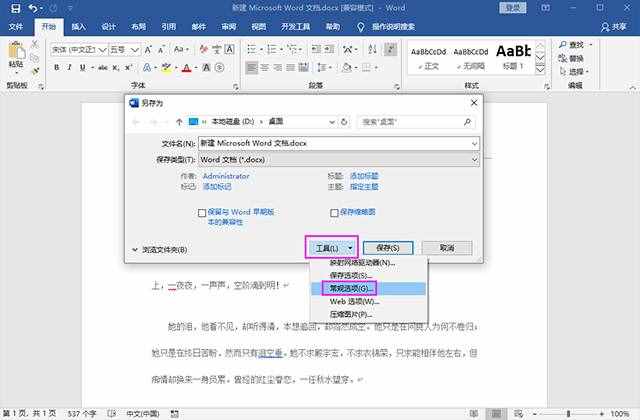Open the address bar path history dropdown
Screen dimensions: 640x420
332,122
